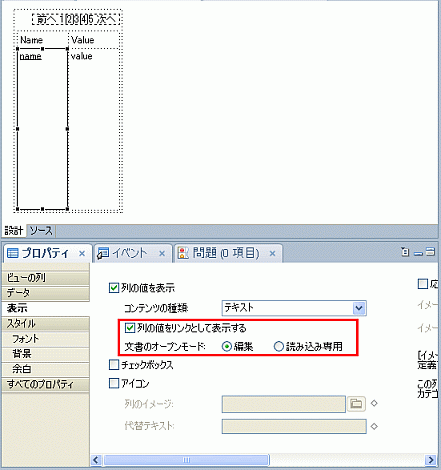Click the Problems tab icon
Screen dimensions: 441x470
pyautogui.click(x=183, y=253)
